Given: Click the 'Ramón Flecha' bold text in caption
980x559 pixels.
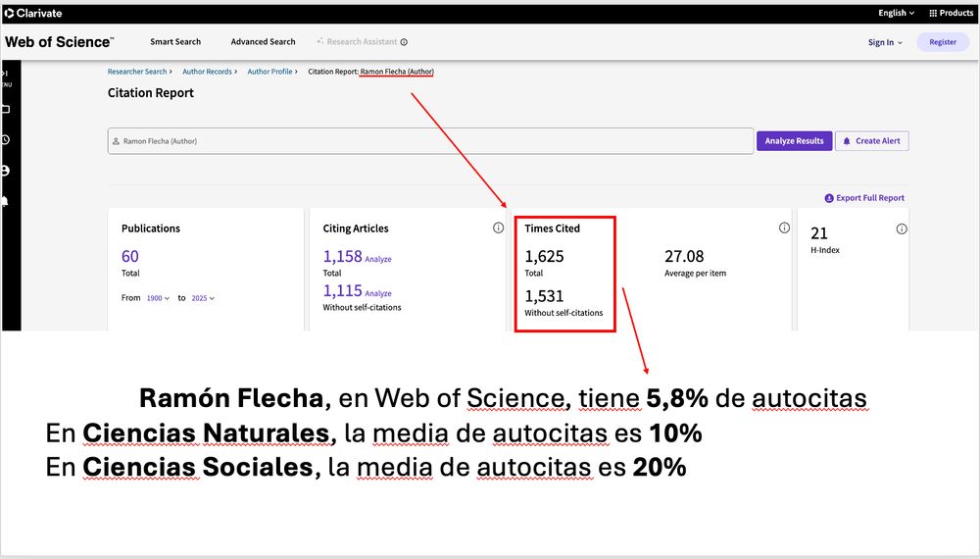Looking at the screenshot, I should point(230,398).
